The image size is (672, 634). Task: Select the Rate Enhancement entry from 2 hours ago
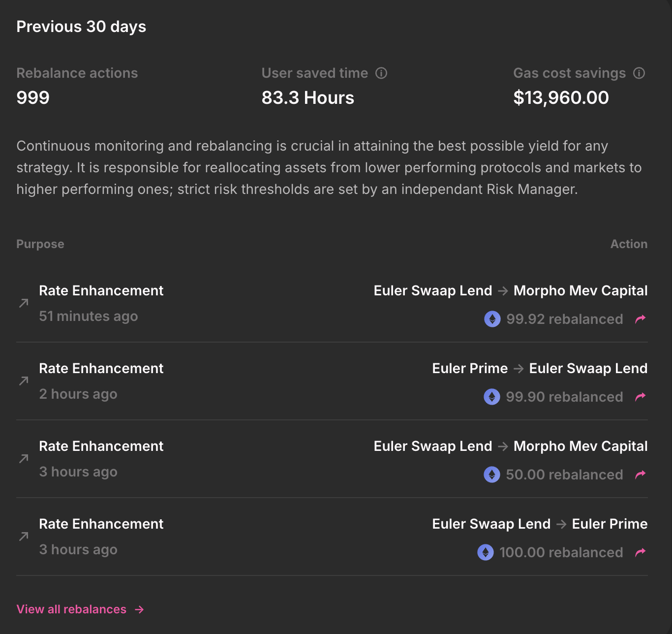101,369
